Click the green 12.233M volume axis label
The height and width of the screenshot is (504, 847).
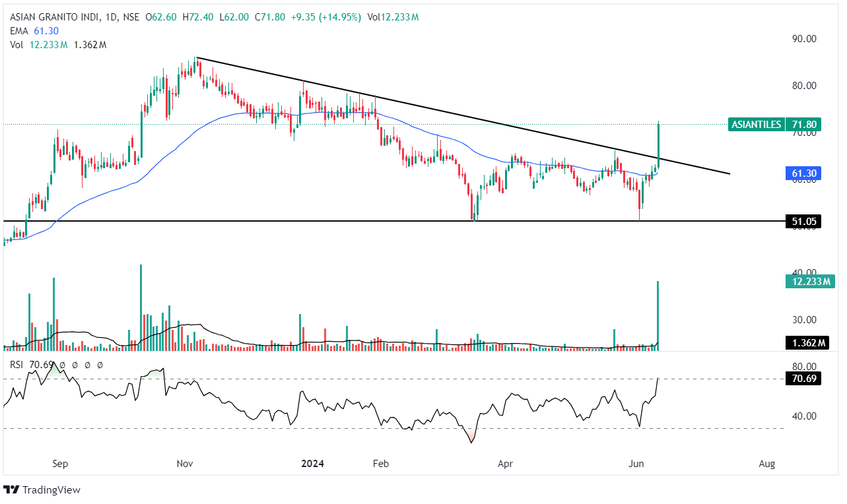click(809, 282)
